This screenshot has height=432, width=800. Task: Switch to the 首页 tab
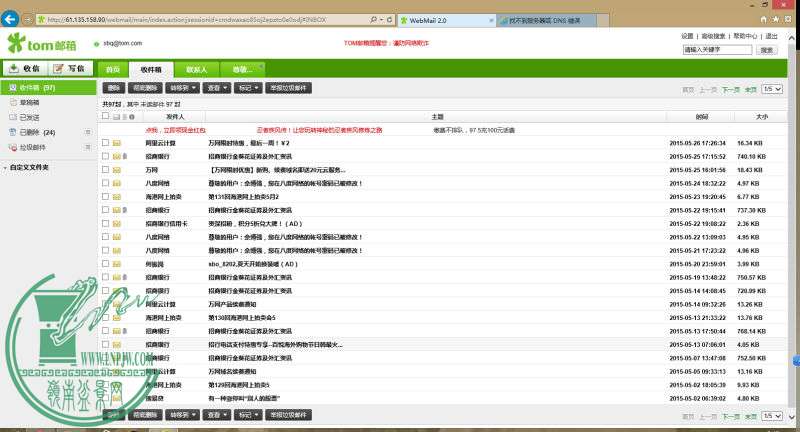113,69
